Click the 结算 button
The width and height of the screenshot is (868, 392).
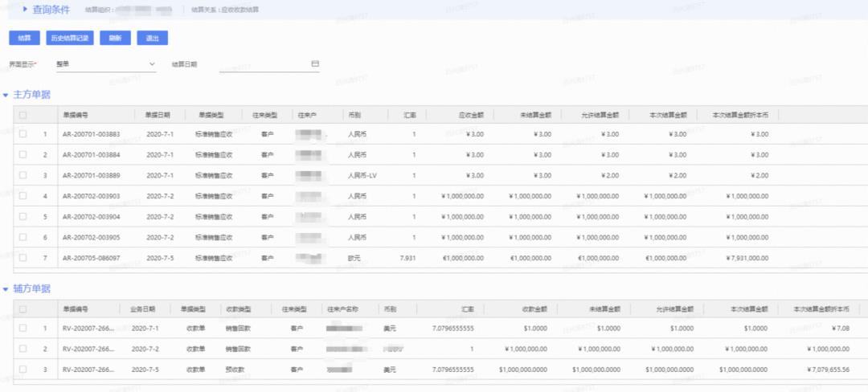(24, 38)
